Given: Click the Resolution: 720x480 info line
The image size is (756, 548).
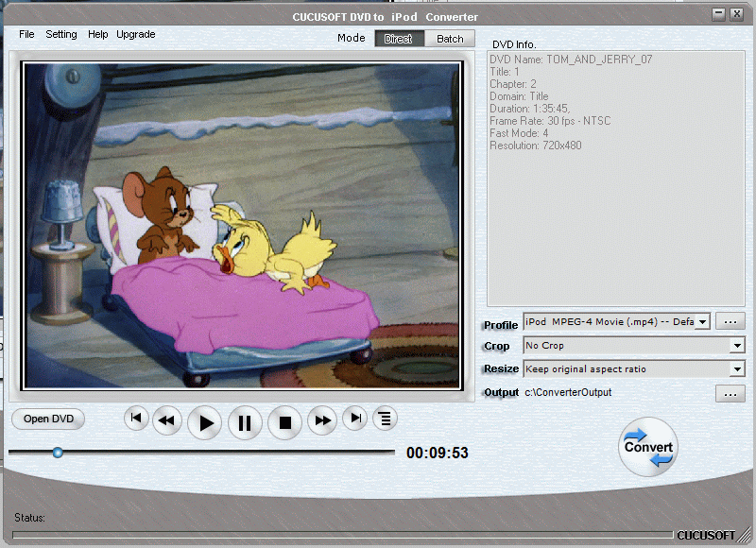Looking at the screenshot, I should pyautogui.click(x=536, y=146).
